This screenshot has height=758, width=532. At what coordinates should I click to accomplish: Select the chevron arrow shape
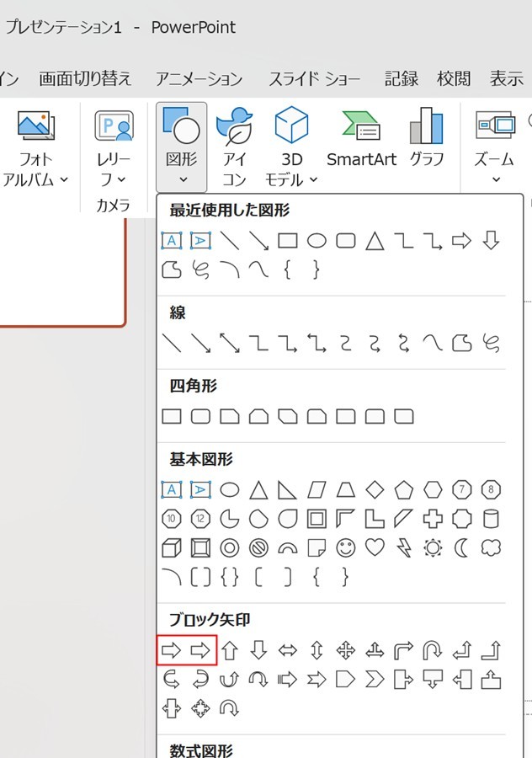tap(375, 679)
